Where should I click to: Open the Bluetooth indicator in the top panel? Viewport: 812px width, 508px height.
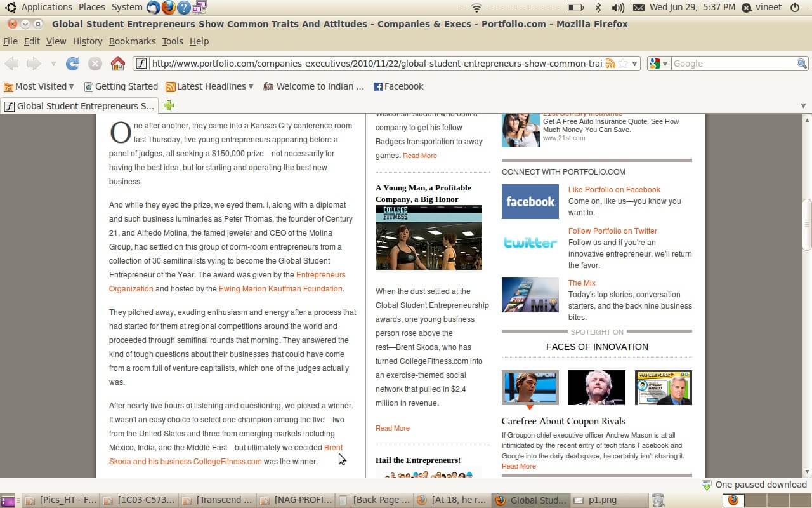tap(598, 8)
